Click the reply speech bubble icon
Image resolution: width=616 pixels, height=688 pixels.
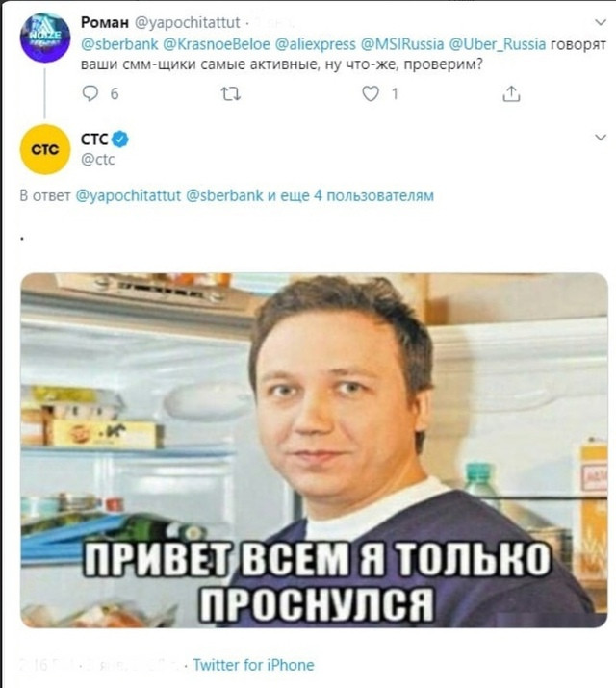coord(90,93)
